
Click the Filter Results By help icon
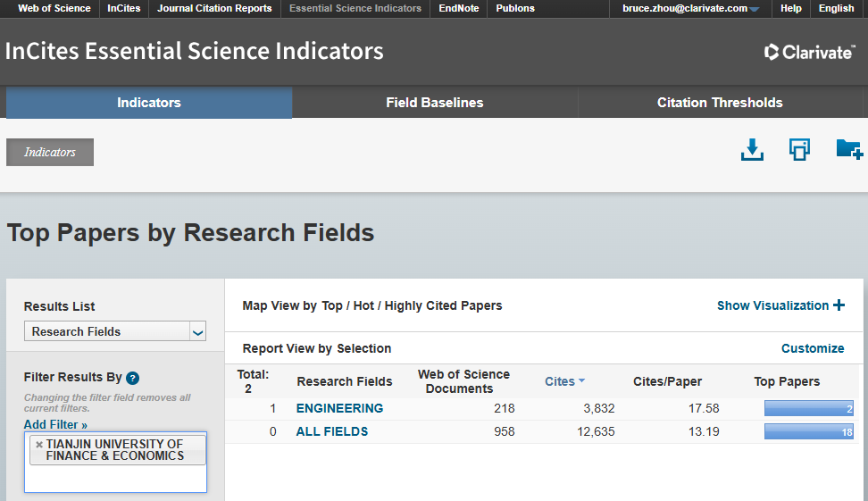132,378
